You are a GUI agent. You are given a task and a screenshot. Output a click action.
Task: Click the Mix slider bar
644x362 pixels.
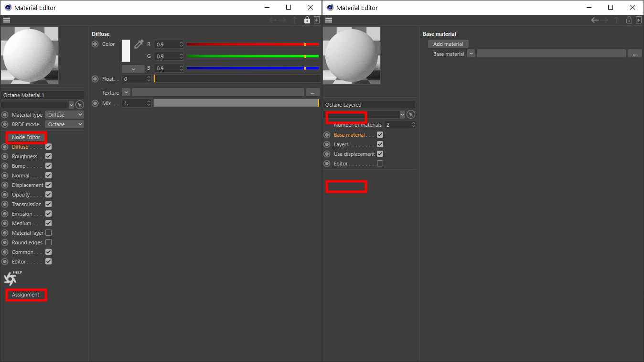point(236,103)
